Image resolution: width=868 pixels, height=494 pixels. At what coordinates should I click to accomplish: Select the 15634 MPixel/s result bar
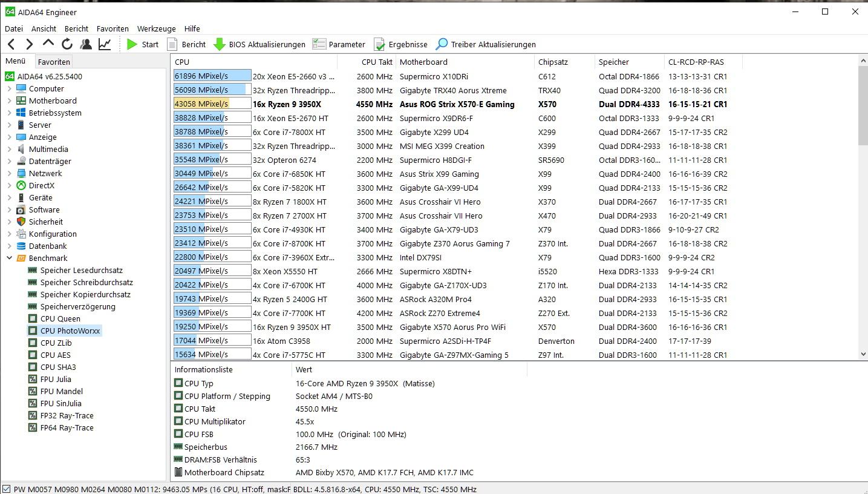pyautogui.click(x=212, y=355)
